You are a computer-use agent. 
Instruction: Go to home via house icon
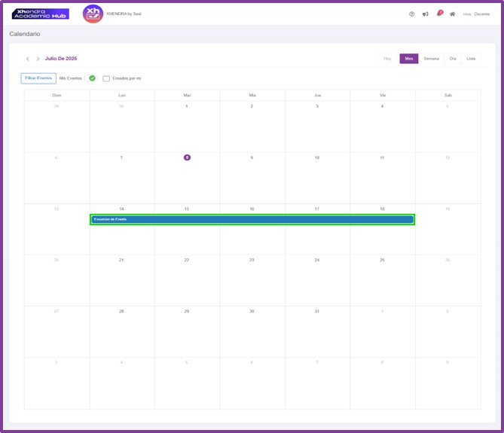point(452,14)
